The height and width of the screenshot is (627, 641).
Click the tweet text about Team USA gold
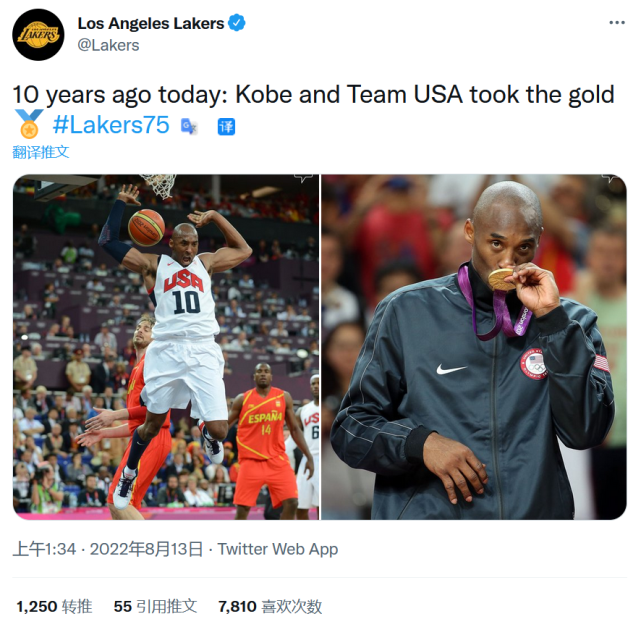point(314,94)
